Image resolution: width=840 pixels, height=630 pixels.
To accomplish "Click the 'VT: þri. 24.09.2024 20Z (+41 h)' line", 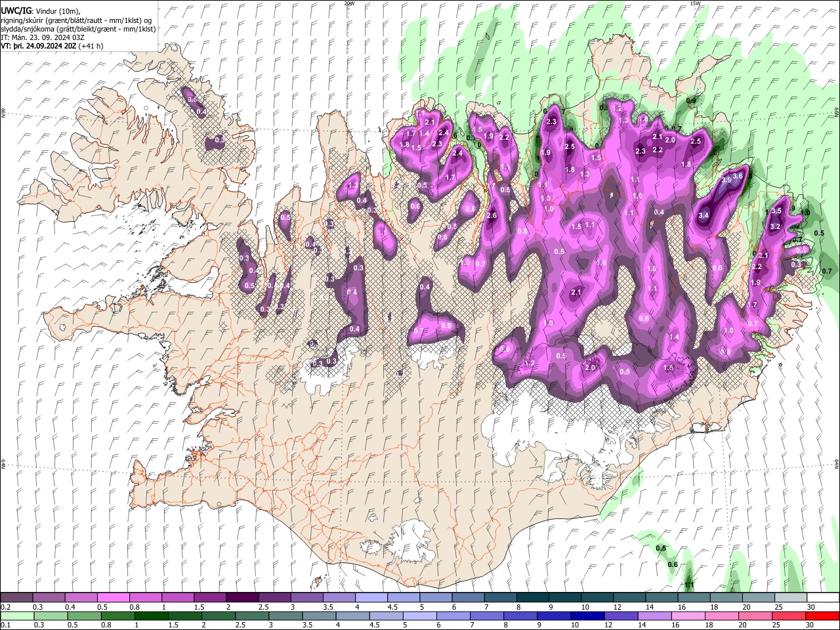I will 52,46.
